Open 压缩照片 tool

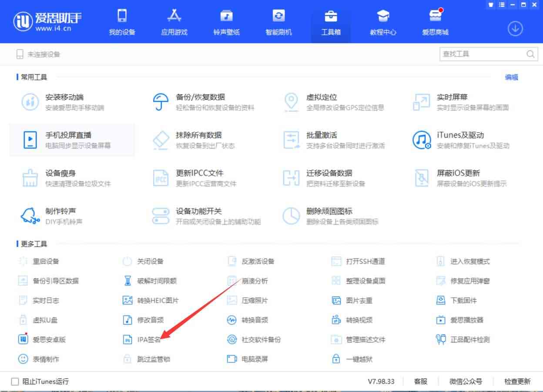[x=248, y=300]
